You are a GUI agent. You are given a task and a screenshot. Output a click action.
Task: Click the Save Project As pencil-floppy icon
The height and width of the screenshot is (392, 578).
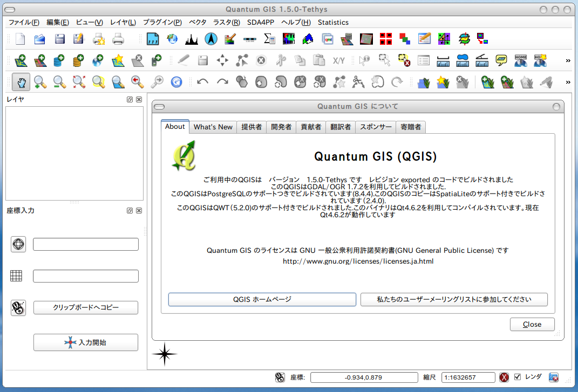tap(78, 39)
